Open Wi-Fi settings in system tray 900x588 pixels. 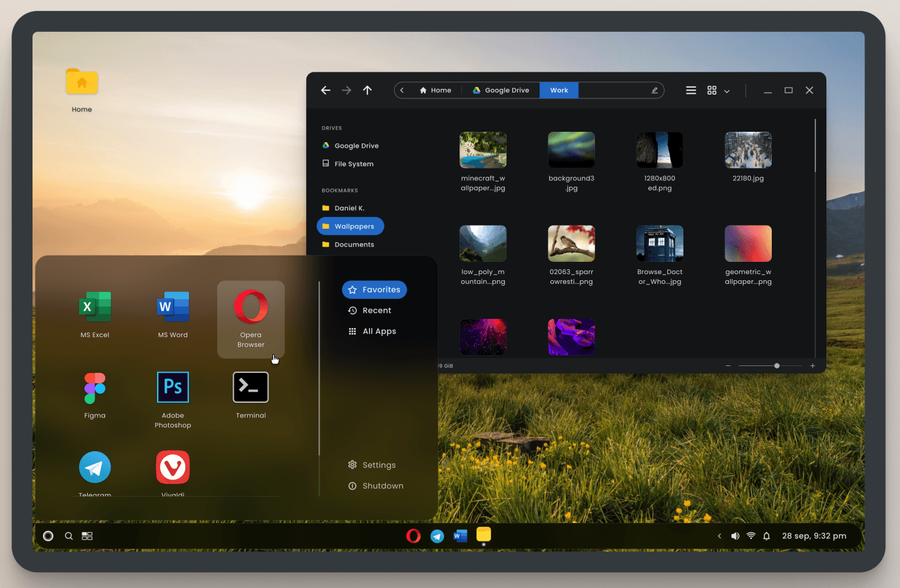[x=751, y=536]
